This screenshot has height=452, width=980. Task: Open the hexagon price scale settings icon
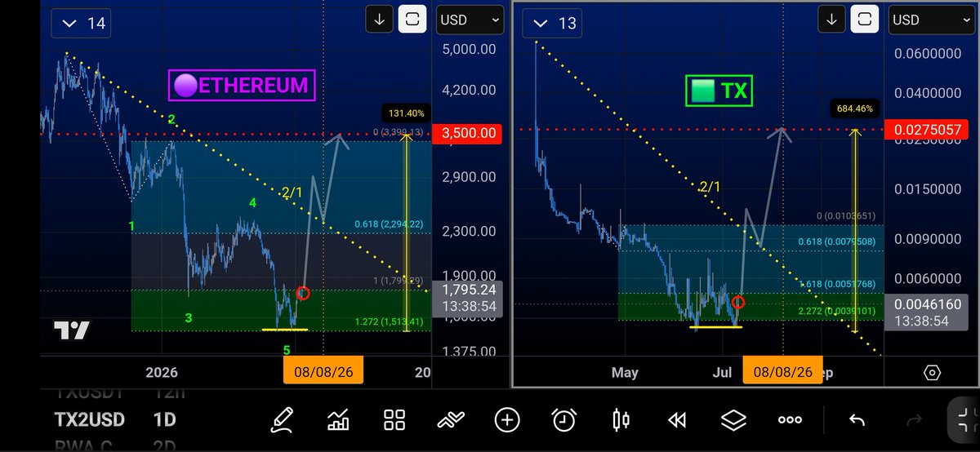931,373
